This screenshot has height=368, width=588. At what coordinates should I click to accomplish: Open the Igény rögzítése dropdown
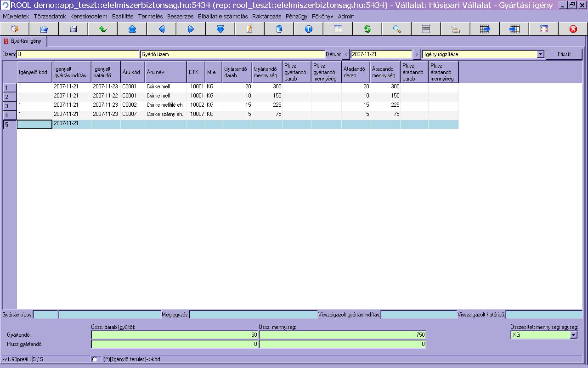pyautogui.click(x=541, y=54)
